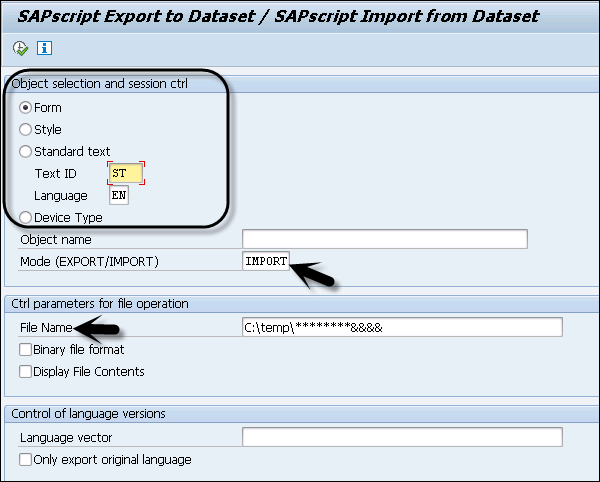Enable Binary file format checkbox
The height and width of the screenshot is (482, 600).
tap(25, 350)
